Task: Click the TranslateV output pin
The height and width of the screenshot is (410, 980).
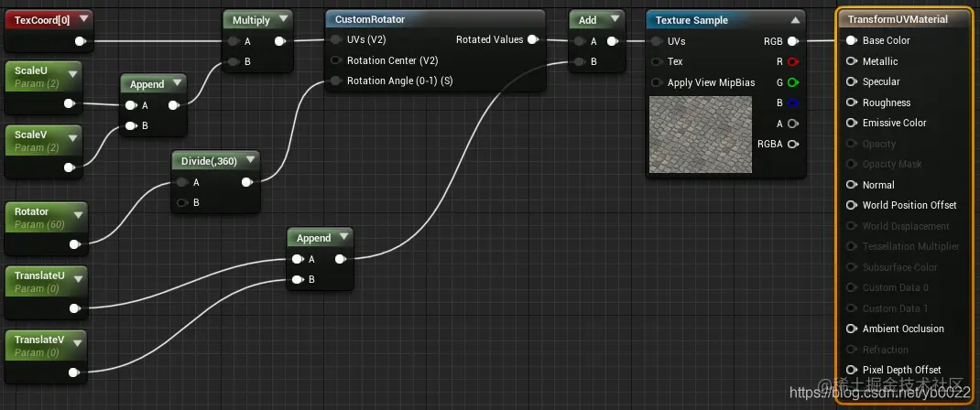Action: coord(74,372)
